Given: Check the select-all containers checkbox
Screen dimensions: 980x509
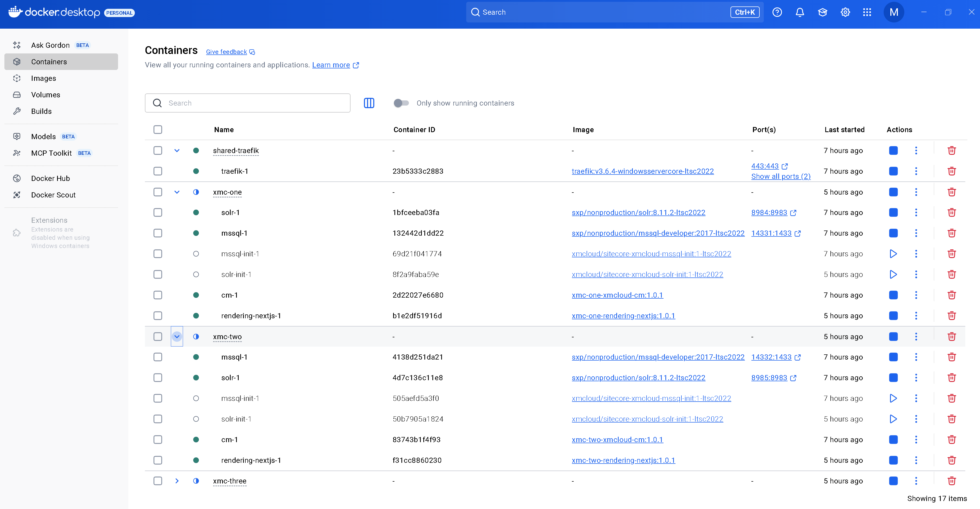Looking at the screenshot, I should click(158, 130).
